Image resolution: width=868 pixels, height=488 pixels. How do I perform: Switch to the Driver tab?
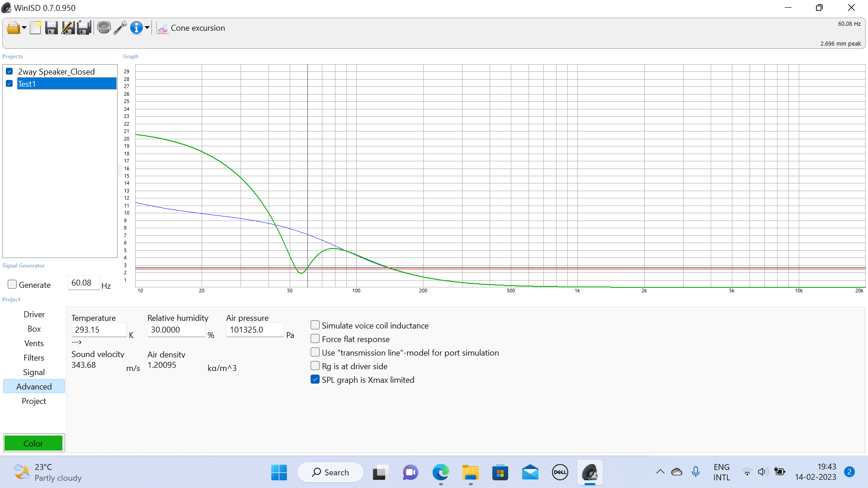34,314
